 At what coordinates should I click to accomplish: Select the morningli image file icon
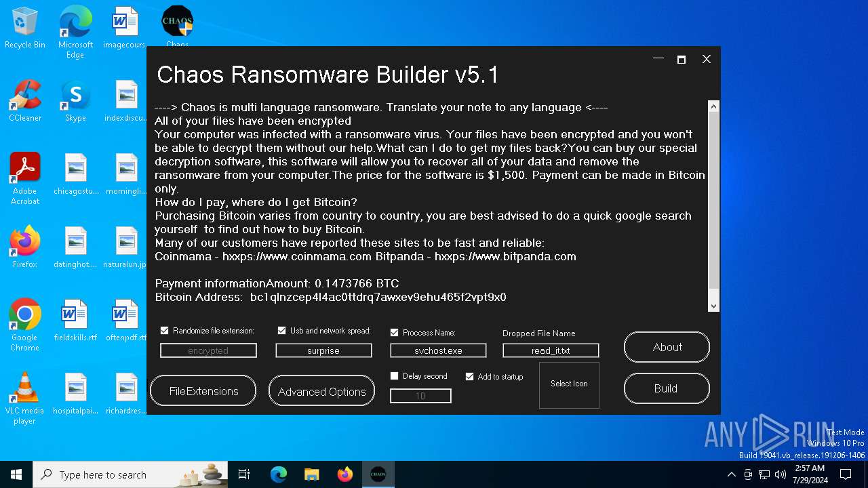pyautogui.click(x=125, y=174)
